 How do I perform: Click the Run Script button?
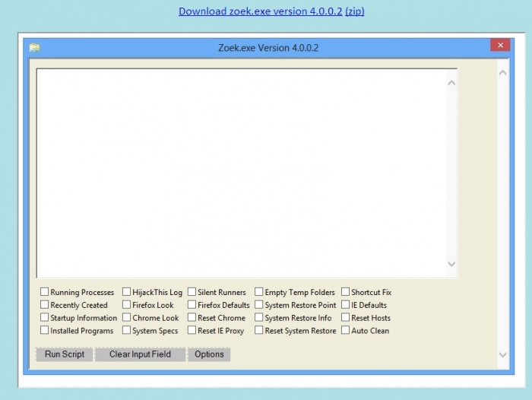[65, 354]
